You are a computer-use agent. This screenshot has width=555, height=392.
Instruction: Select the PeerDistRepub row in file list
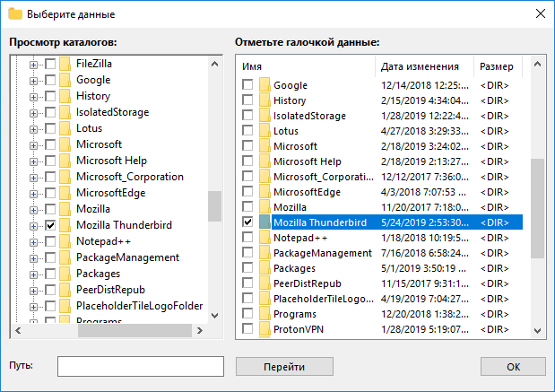click(379, 283)
